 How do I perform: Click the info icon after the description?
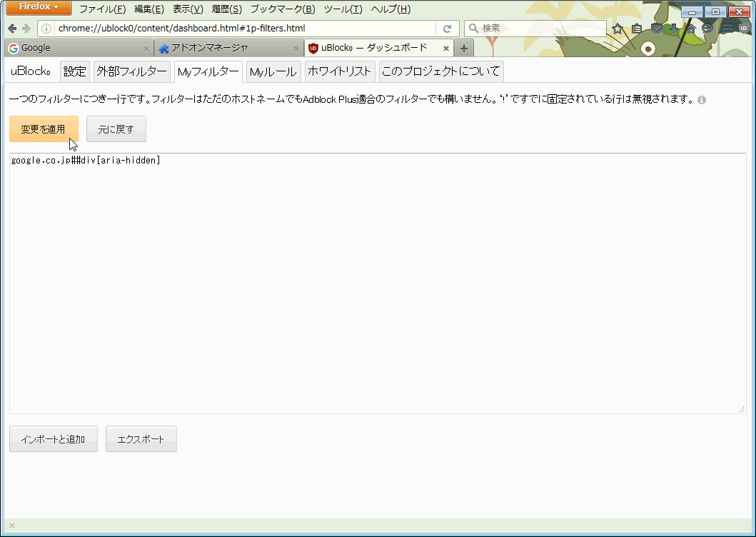tap(702, 100)
